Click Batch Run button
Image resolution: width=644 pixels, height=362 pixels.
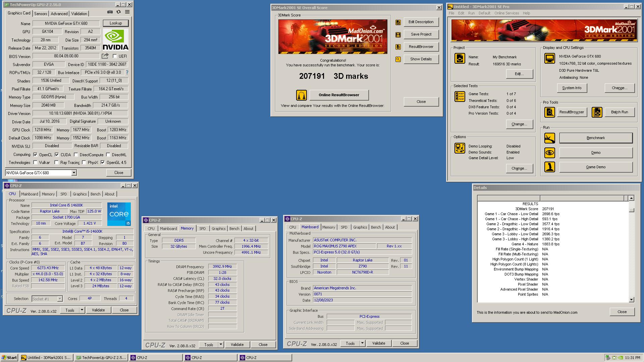[x=619, y=112]
